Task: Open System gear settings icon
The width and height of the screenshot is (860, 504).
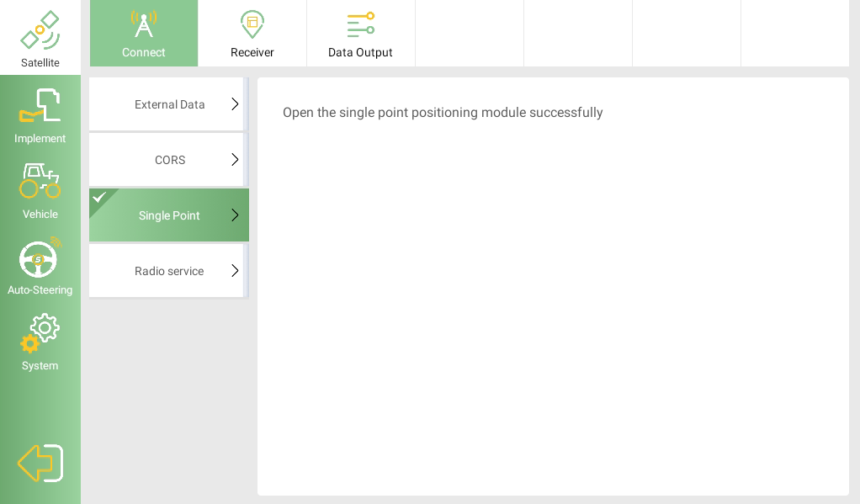Action: pos(40,333)
